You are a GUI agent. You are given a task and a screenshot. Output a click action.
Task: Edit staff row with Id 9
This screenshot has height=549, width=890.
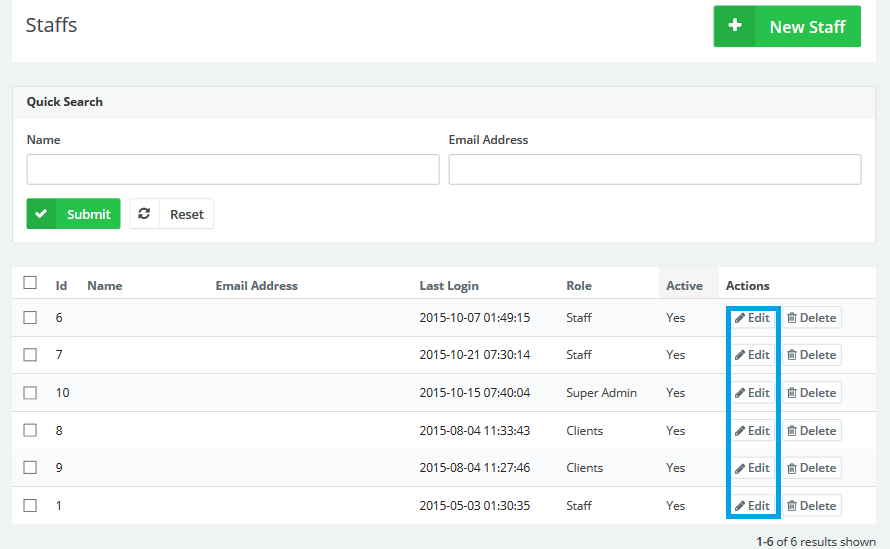point(753,468)
